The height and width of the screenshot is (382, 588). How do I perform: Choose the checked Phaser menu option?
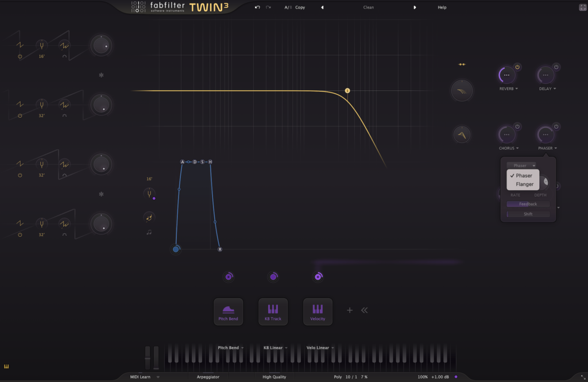(x=523, y=176)
